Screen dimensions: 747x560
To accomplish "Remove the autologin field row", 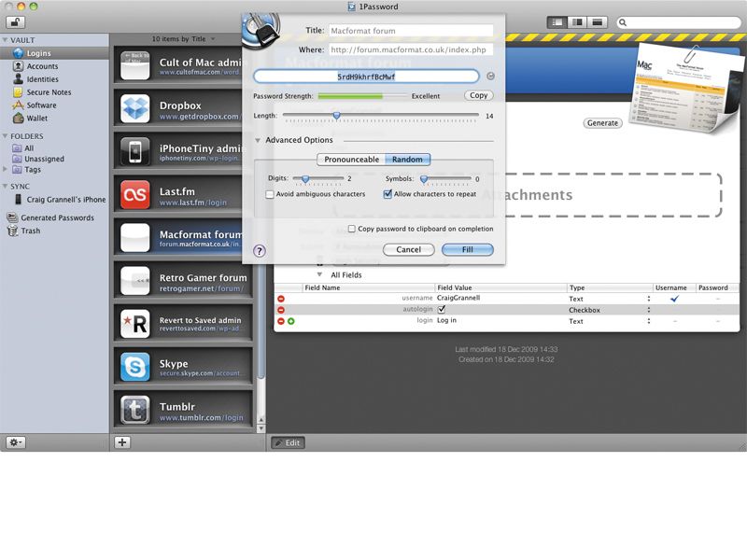I will [x=281, y=310].
